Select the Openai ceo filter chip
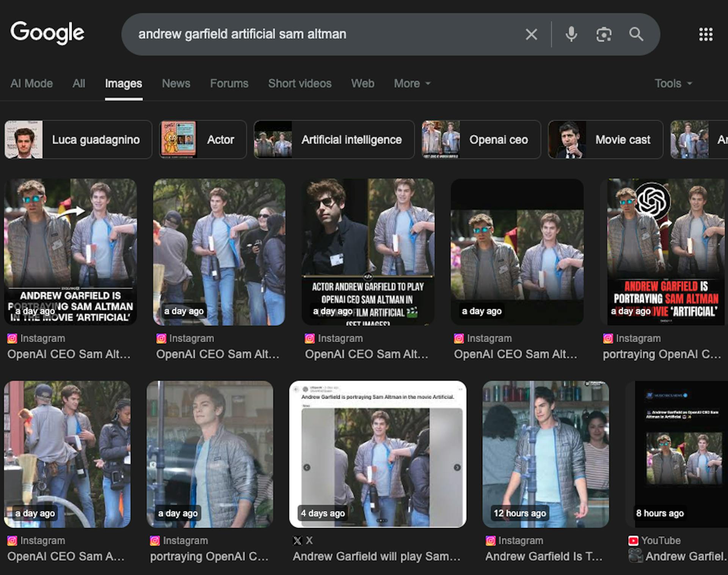Viewport: 728px width, 575px height. (x=481, y=140)
